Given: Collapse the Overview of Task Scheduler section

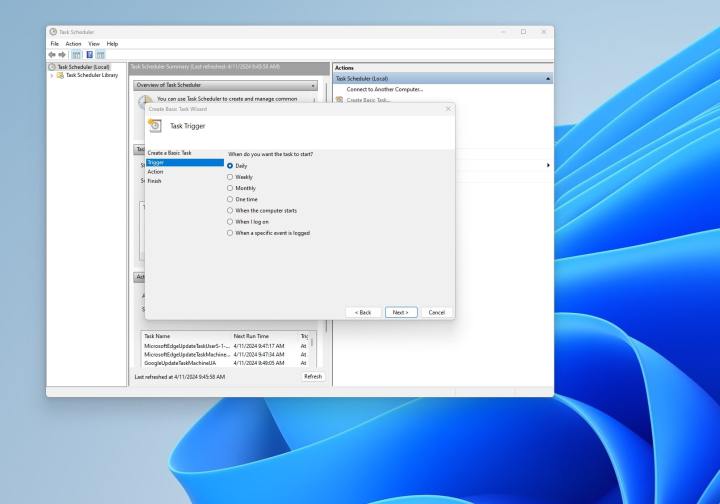Looking at the screenshot, I should pos(313,85).
